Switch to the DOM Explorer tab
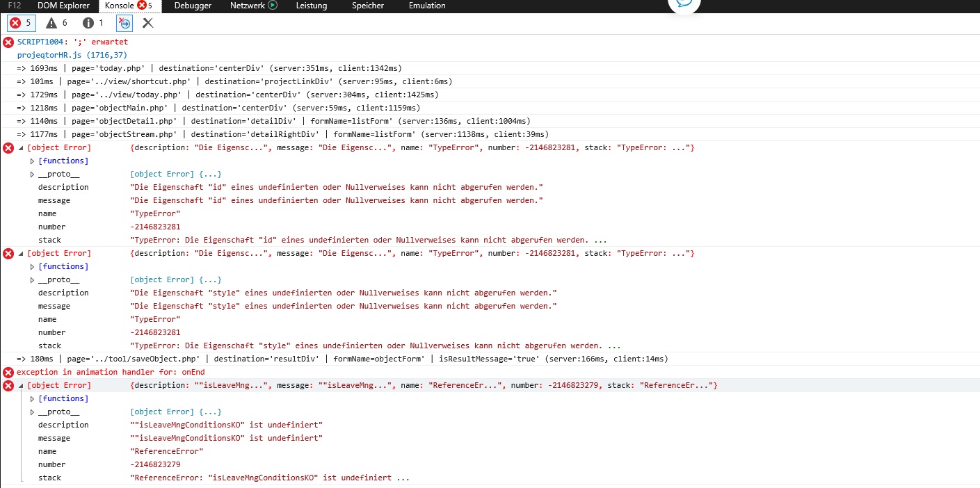The image size is (980, 488). pos(63,6)
